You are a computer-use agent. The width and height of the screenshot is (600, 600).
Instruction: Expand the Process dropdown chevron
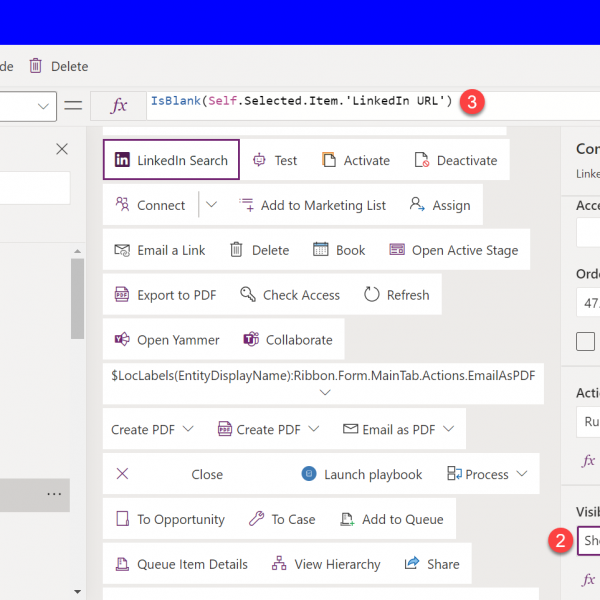(522, 474)
